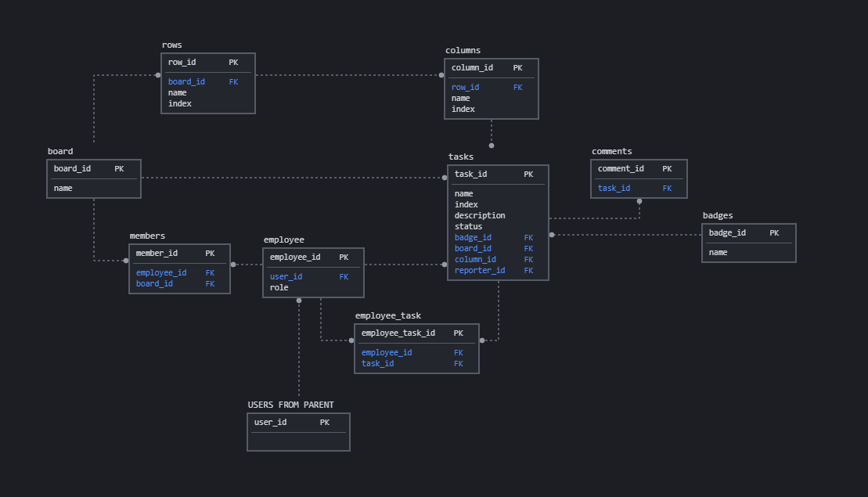Click the connector dot between tasks and badges
Image resolution: width=868 pixels, height=497 pixels.
[552, 235]
